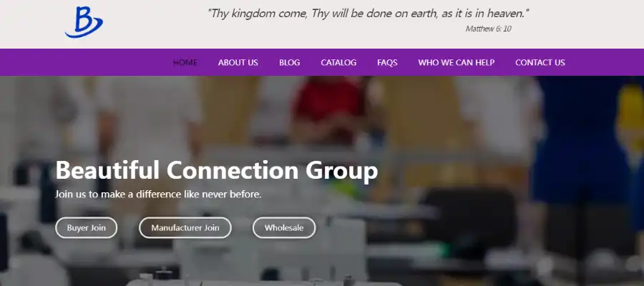Select CATALOG in the navigation bar
Viewport: 644px width, 286px height.
pyautogui.click(x=338, y=62)
